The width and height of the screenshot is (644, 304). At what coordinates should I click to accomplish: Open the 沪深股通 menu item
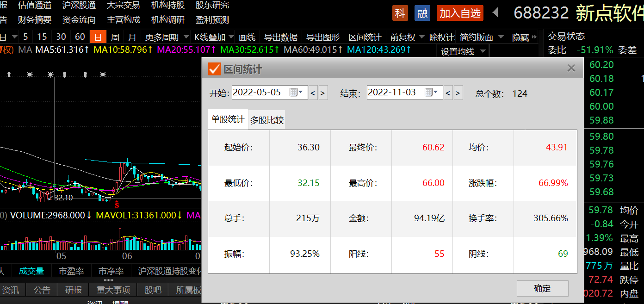[x=79, y=5]
